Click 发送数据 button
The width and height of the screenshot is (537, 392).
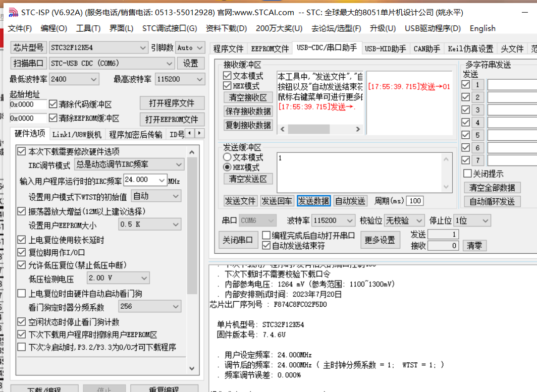point(314,201)
